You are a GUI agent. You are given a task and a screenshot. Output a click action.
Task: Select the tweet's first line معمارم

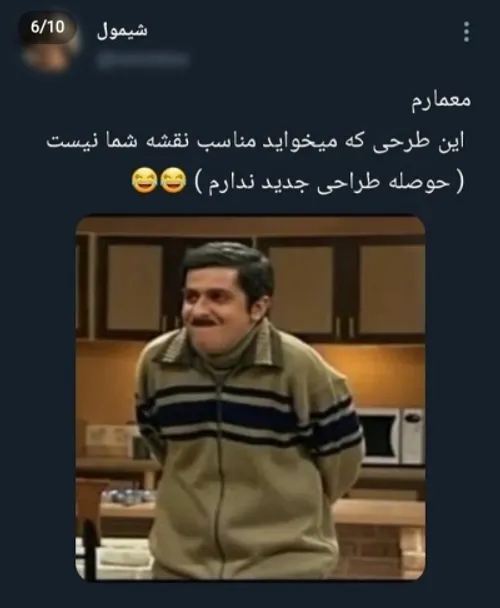point(441,101)
